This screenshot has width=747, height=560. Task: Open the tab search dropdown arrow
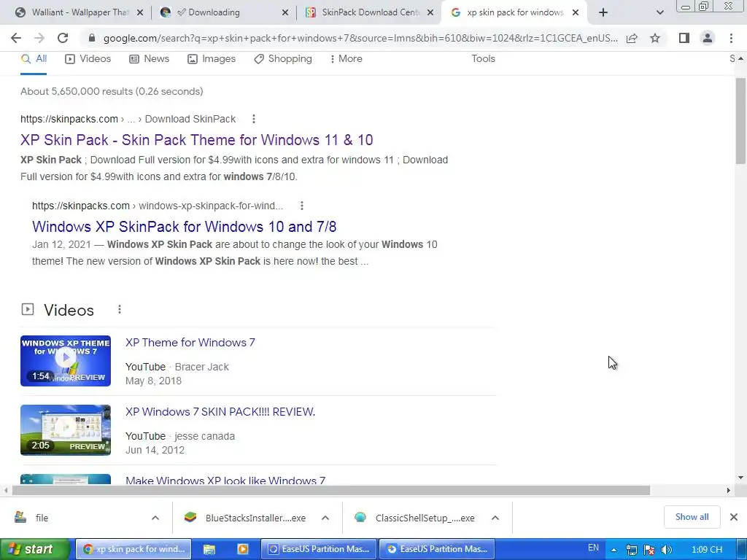tap(659, 12)
